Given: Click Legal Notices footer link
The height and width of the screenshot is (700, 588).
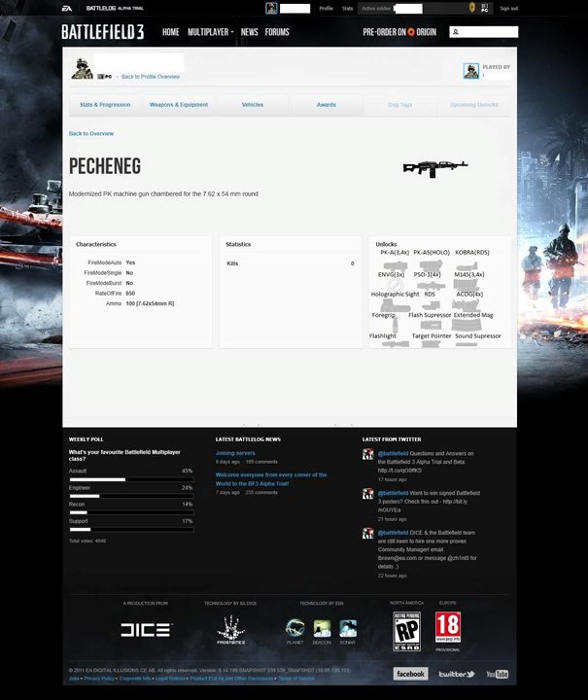Looking at the screenshot, I should click(170, 679).
